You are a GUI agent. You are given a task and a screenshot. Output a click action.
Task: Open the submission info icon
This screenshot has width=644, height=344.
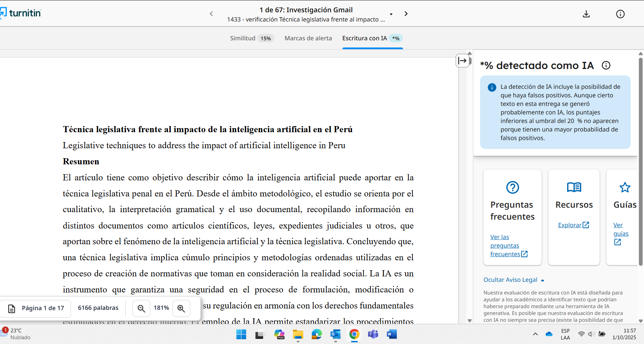click(620, 14)
